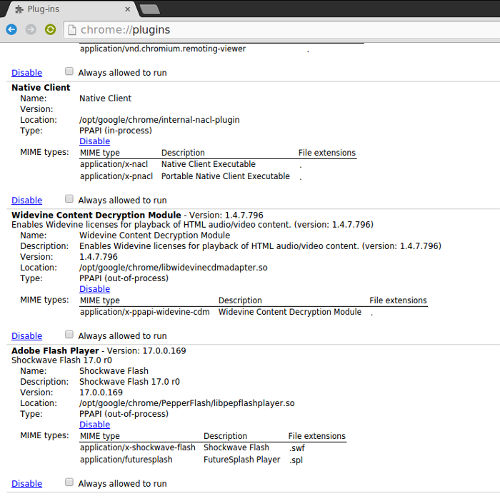Click the "Native Client" bold heading
This screenshot has width=500, height=496.
(x=41, y=87)
